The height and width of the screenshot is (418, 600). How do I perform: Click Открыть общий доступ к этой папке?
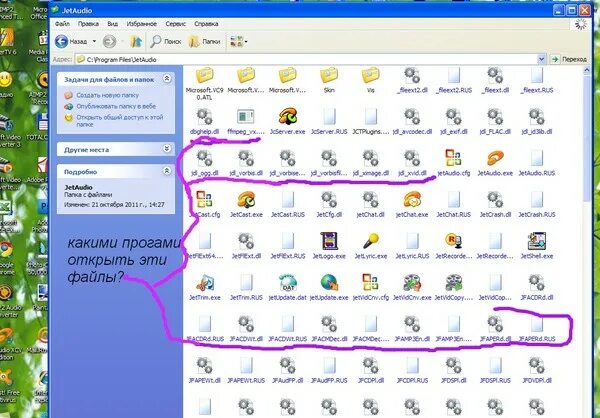(x=120, y=121)
